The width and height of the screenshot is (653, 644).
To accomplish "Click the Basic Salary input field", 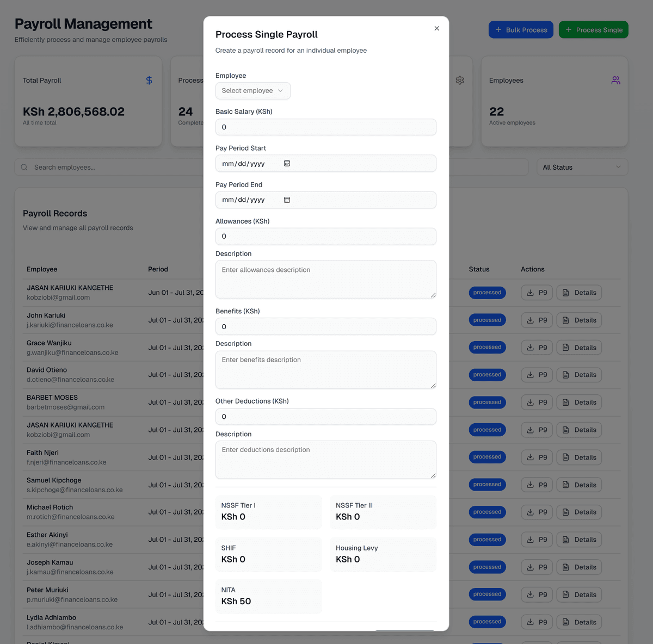I will click(326, 127).
